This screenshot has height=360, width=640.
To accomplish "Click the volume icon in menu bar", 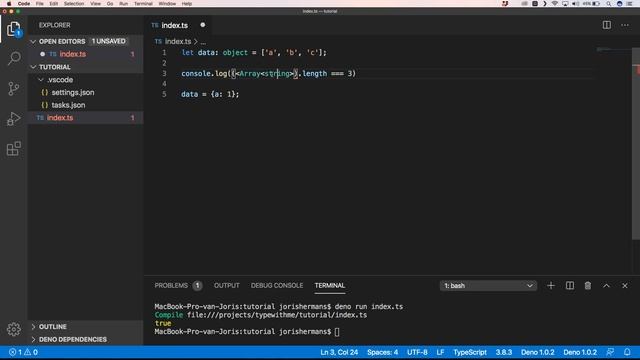I will pos(576,4).
